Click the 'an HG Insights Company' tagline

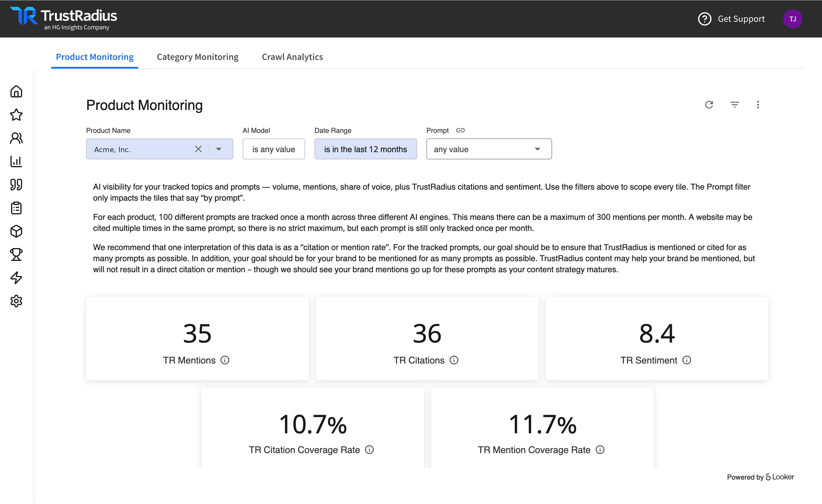(77, 27)
